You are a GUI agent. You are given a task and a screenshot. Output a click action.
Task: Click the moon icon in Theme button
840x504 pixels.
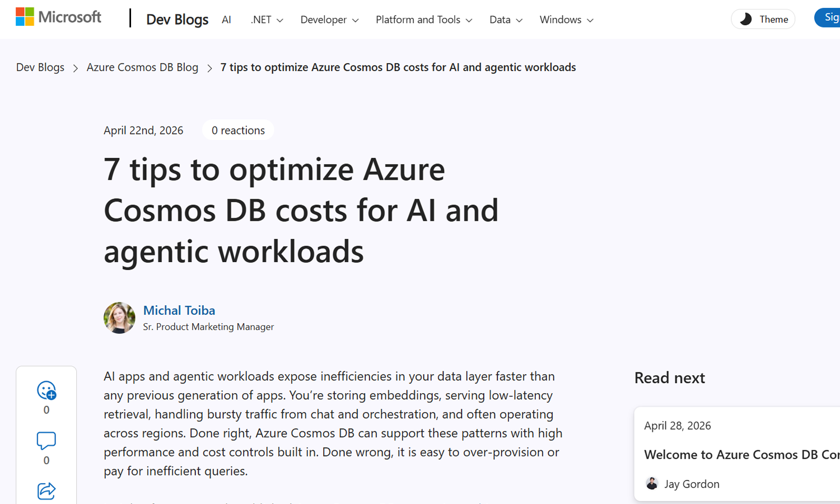745,20
